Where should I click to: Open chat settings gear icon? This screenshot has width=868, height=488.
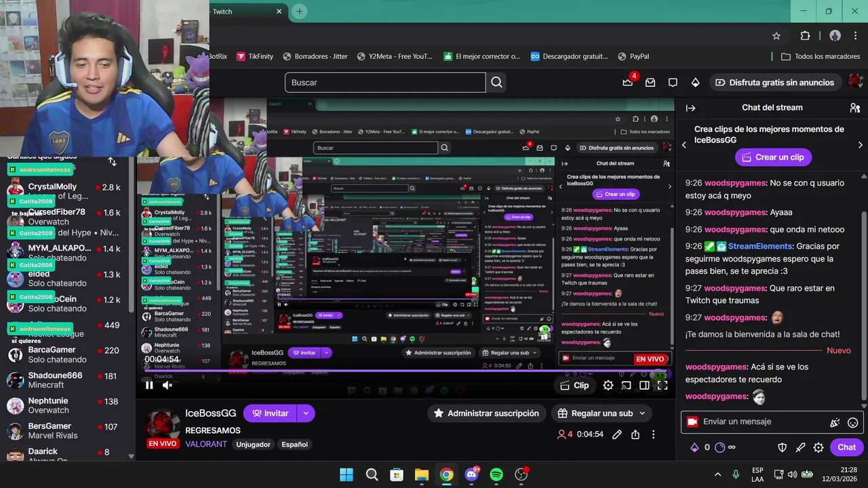click(818, 447)
